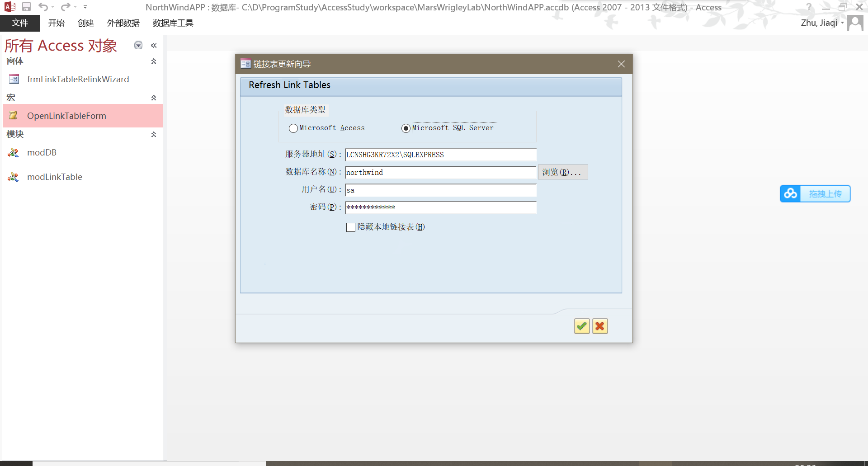Screen dimensions: 868x466
Task: Collapse the navigation pane with shutter bar button
Action: point(154,45)
